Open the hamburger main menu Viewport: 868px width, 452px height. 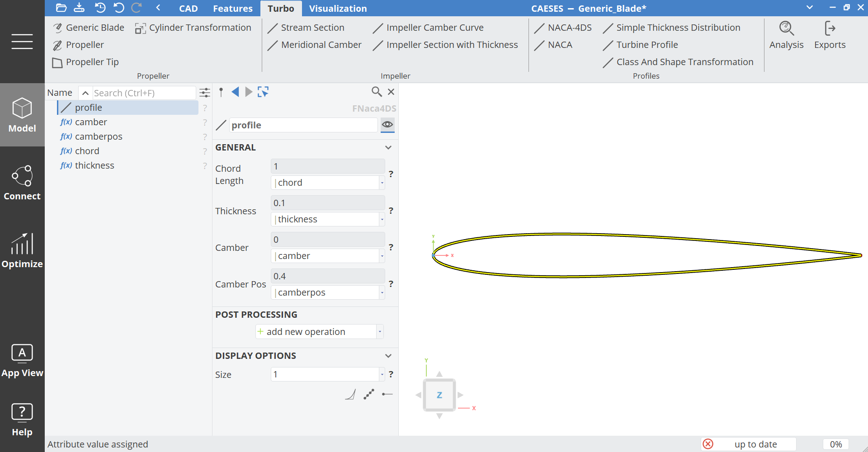(22, 42)
